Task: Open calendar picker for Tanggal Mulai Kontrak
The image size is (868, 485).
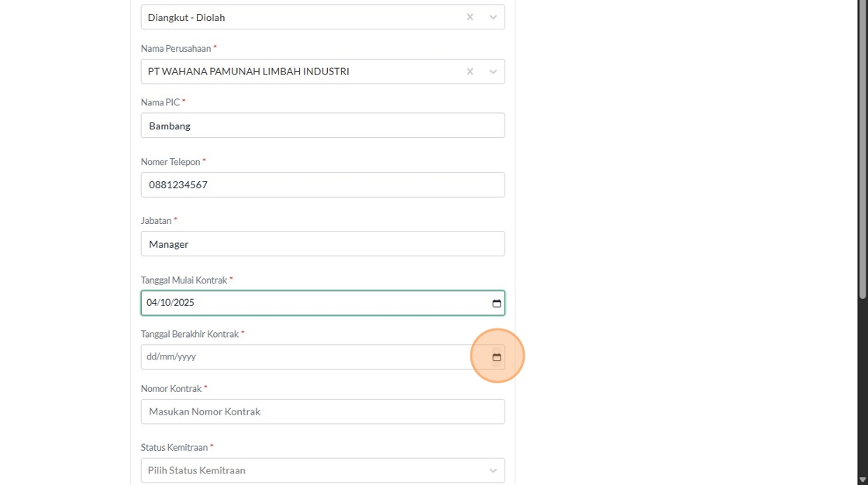Action: click(x=497, y=303)
